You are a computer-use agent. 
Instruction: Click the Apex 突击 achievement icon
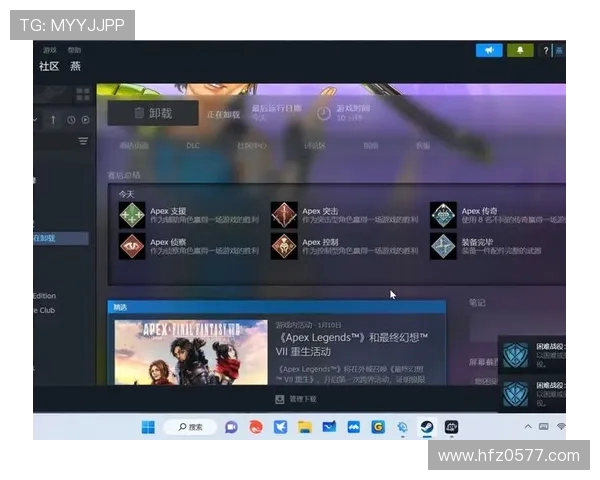coord(284,215)
